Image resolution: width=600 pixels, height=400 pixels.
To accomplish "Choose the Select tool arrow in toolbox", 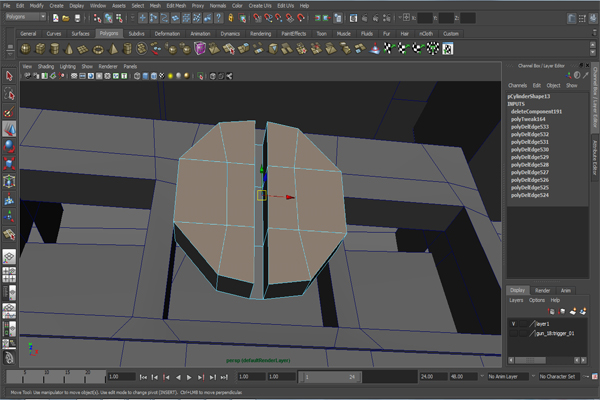I will [9, 76].
